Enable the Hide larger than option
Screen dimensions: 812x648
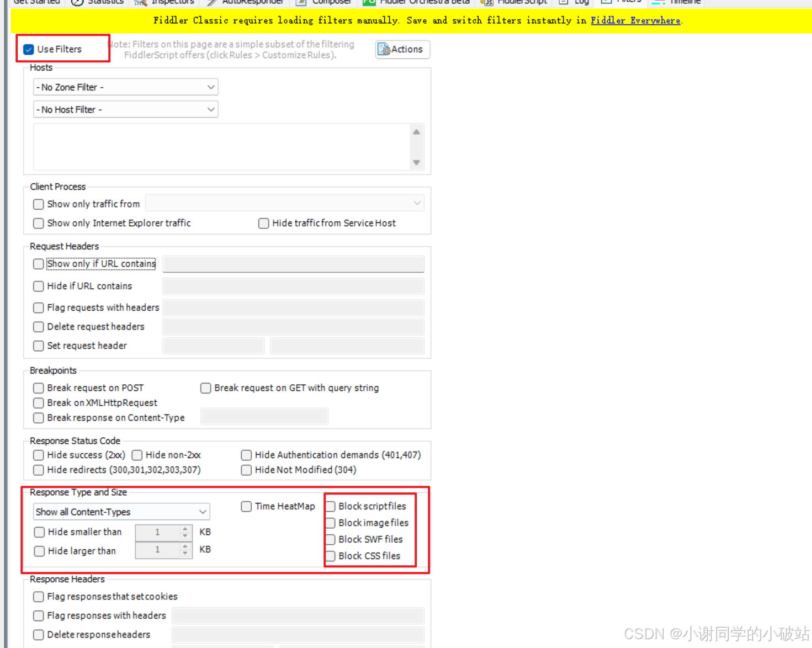tap(39, 551)
